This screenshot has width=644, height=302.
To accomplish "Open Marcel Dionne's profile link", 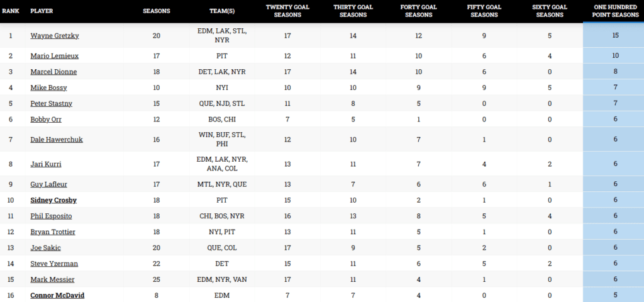I will (53, 72).
